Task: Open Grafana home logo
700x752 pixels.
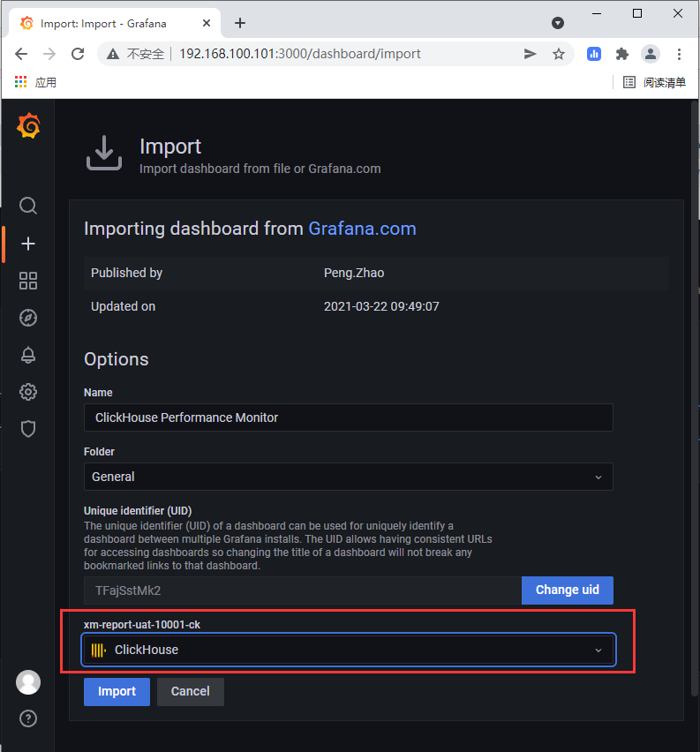Action: click(x=28, y=125)
